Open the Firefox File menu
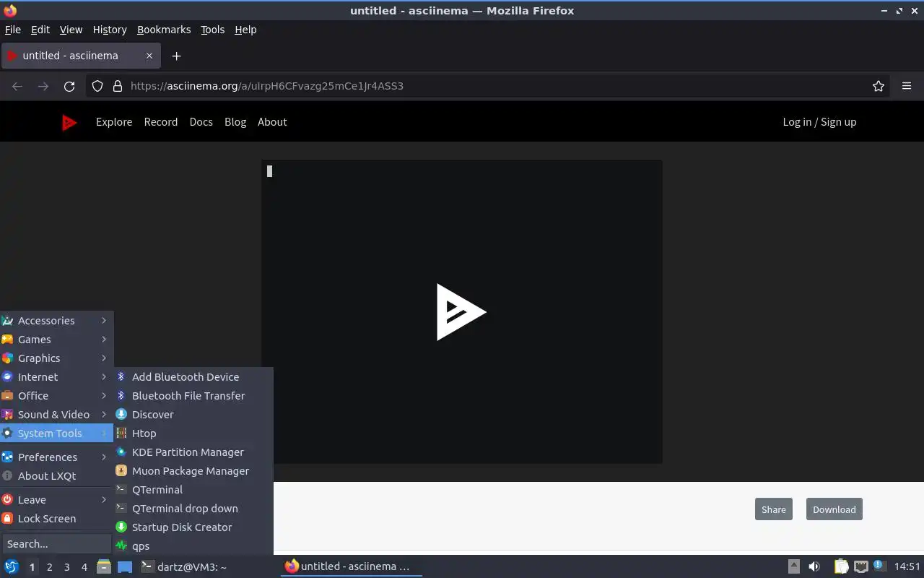This screenshot has width=924, height=578. [13, 30]
